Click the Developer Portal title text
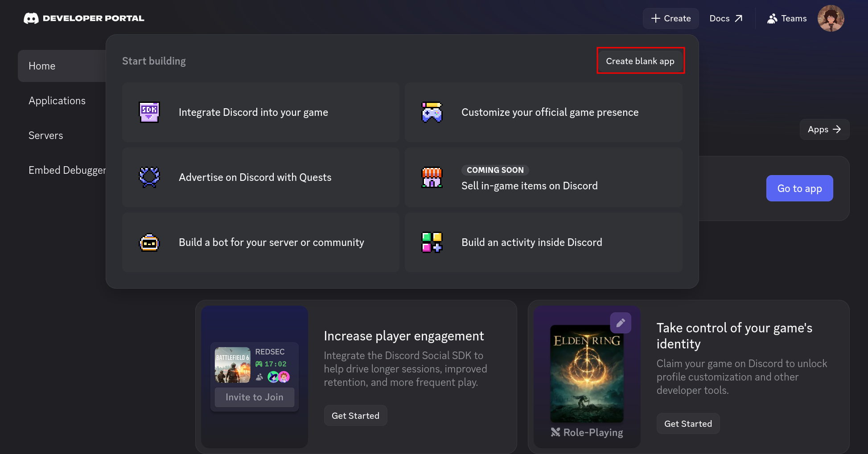The image size is (868, 454). pos(94,18)
